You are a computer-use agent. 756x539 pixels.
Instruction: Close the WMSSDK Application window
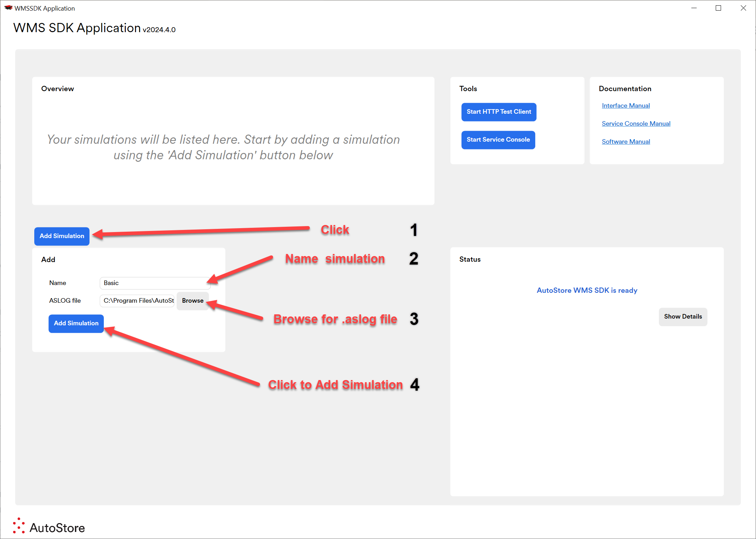(743, 8)
